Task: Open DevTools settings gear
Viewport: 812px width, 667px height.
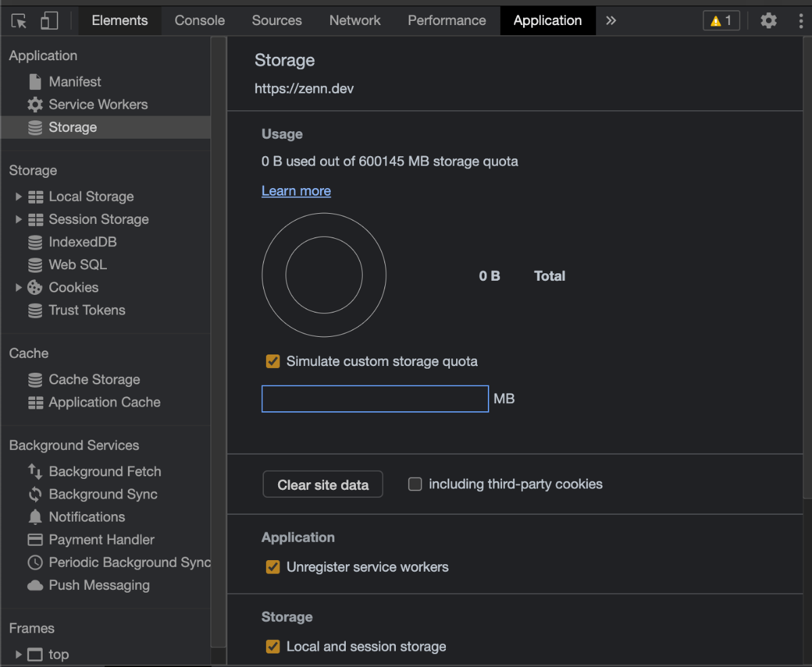Action: tap(769, 20)
